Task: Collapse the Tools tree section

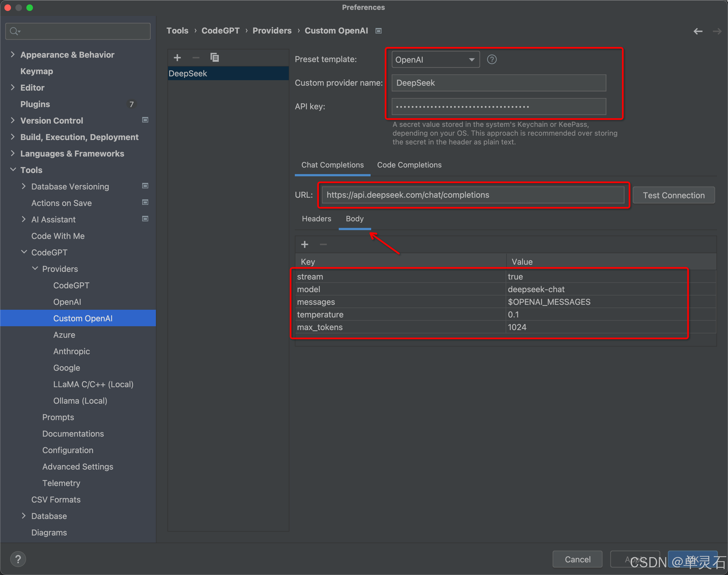Action: [13, 170]
